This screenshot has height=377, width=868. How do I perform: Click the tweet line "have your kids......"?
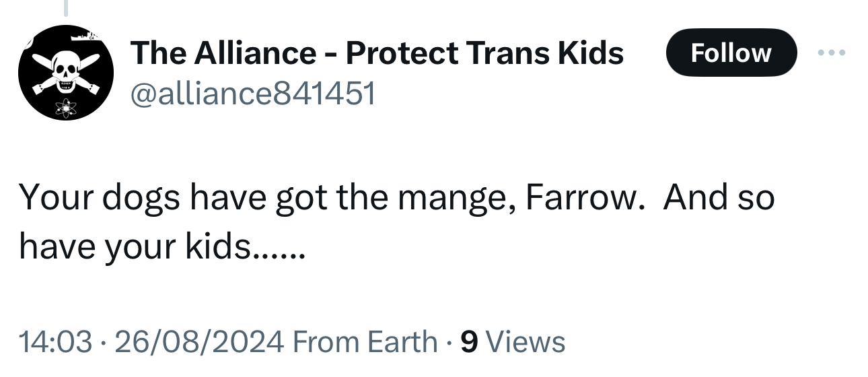coord(161,248)
